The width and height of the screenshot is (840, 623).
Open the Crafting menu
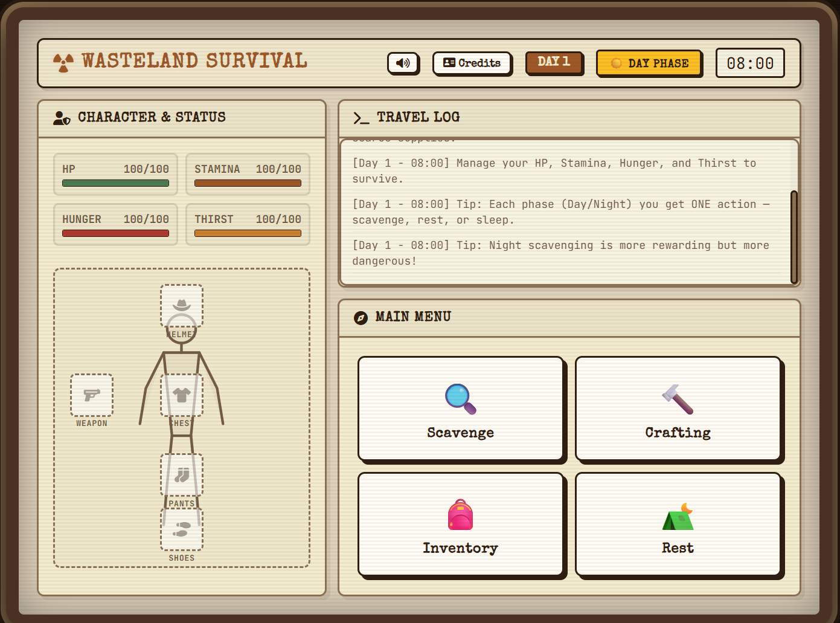(678, 408)
